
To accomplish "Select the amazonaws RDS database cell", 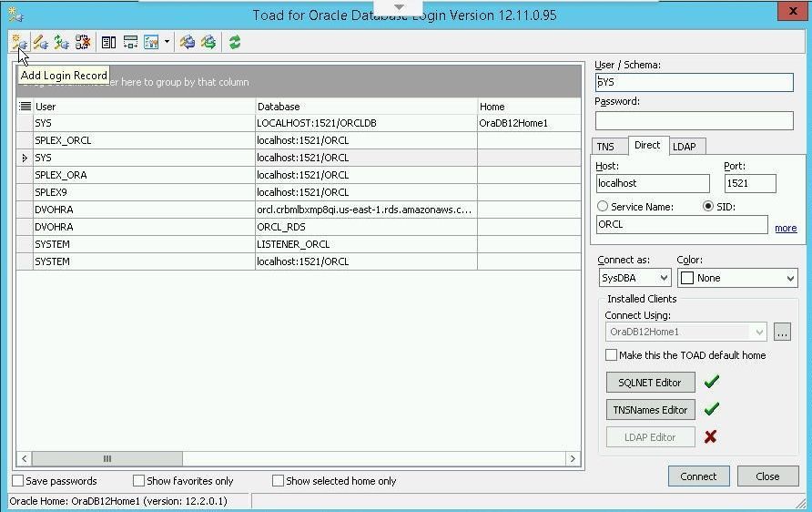I will (x=366, y=210).
